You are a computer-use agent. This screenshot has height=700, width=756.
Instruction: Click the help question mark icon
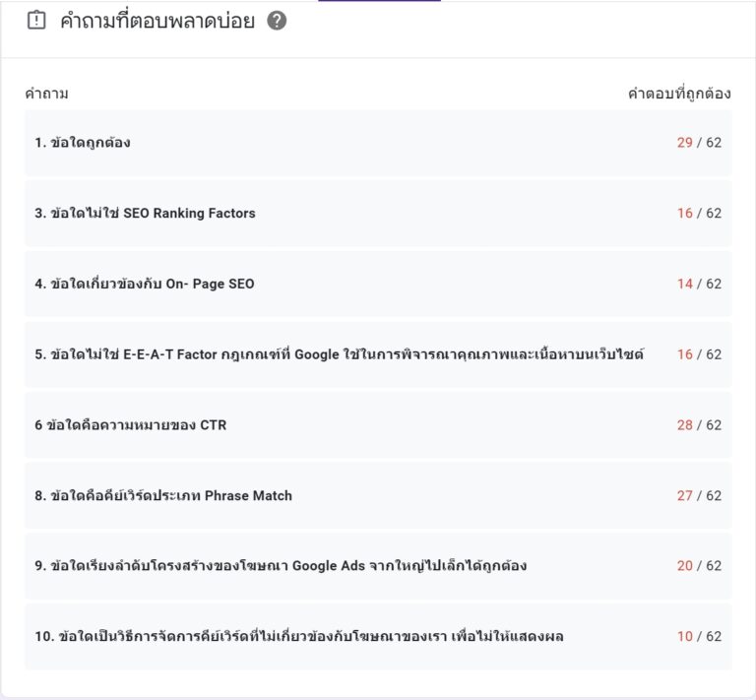[x=277, y=21]
